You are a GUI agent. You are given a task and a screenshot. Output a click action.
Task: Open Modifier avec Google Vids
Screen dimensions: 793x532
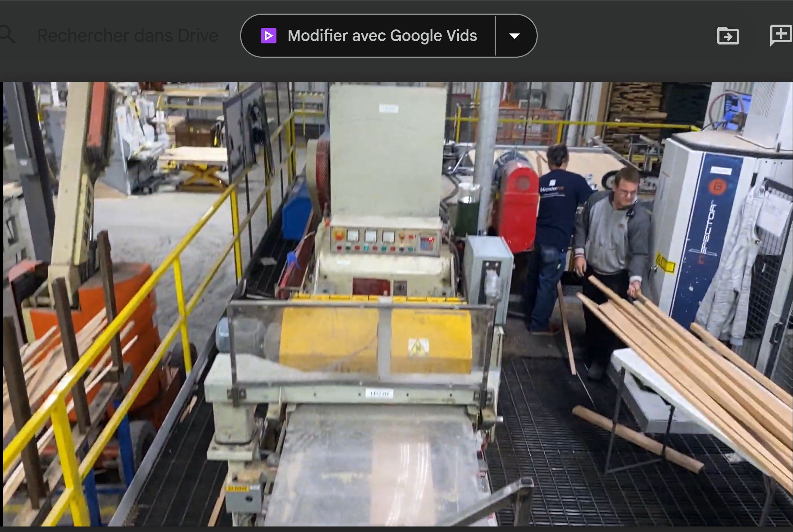point(368,36)
